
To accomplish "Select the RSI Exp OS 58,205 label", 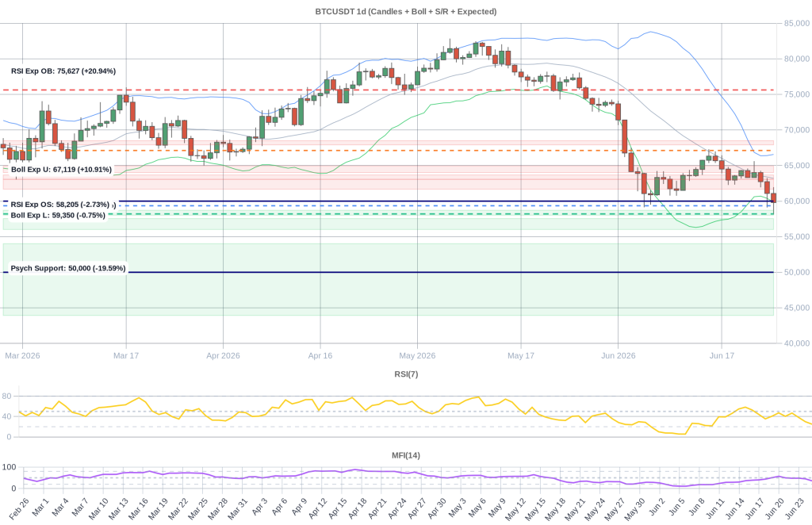I will point(60,205).
